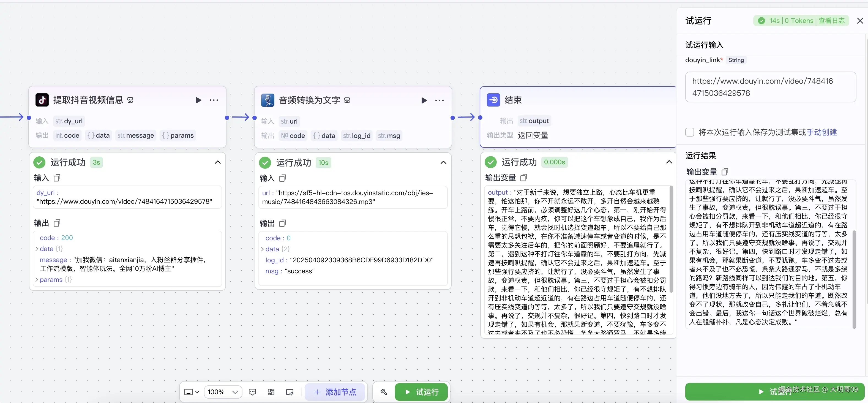Copy the dy_url input of the first node
The image size is (868, 403).
57,178
